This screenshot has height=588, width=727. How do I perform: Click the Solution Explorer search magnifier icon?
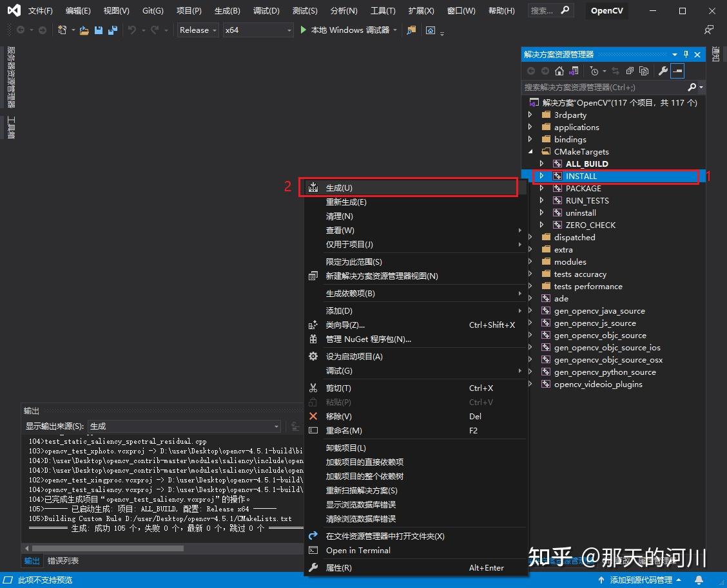(x=692, y=87)
